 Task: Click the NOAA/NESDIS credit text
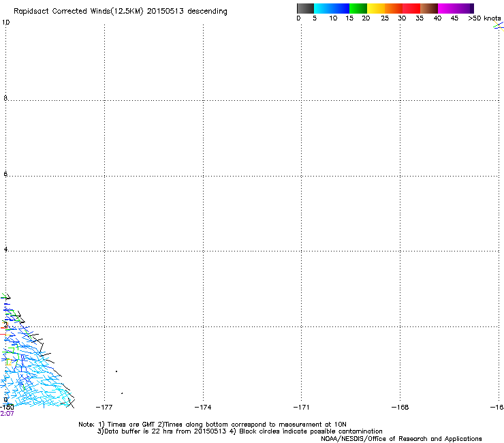point(401,439)
